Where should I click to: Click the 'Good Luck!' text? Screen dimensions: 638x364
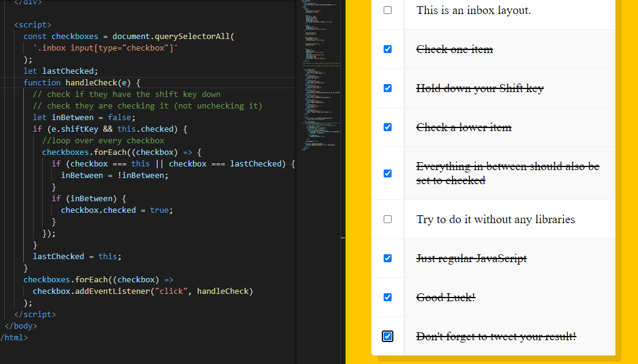pos(446,298)
